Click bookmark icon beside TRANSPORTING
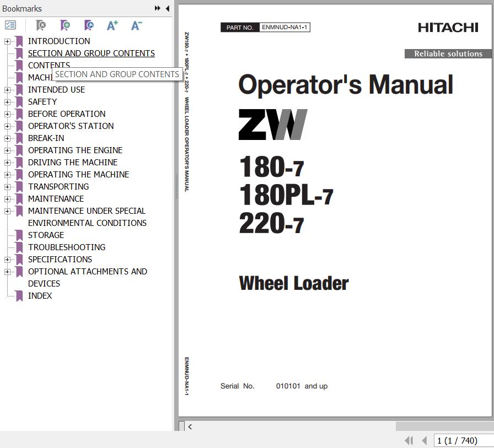This screenshot has height=448, width=494. click(x=19, y=187)
